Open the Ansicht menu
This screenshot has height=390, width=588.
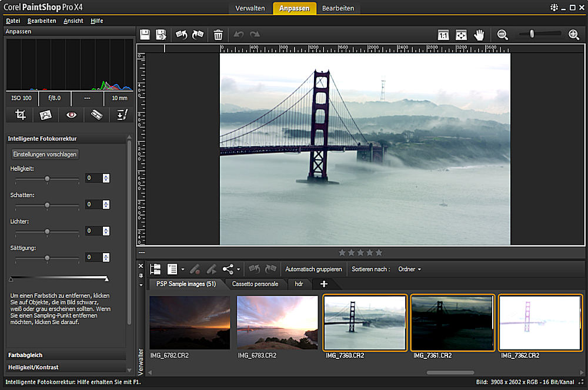(x=73, y=21)
